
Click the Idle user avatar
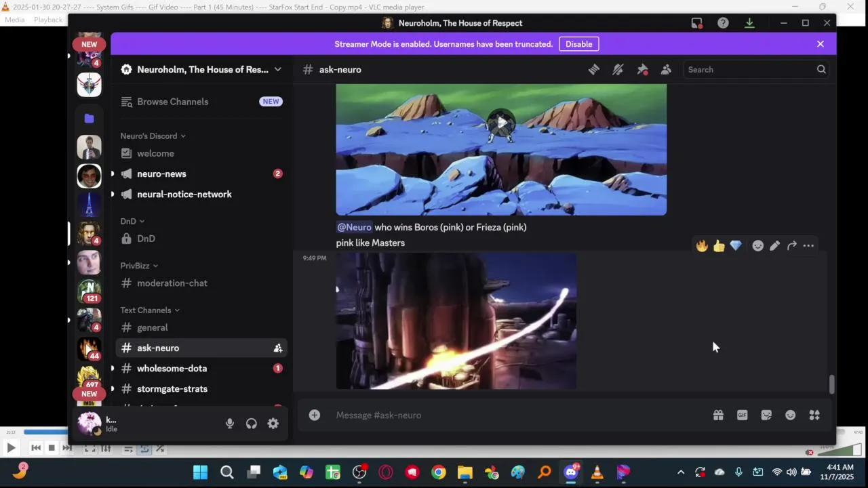tap(89, 424)
